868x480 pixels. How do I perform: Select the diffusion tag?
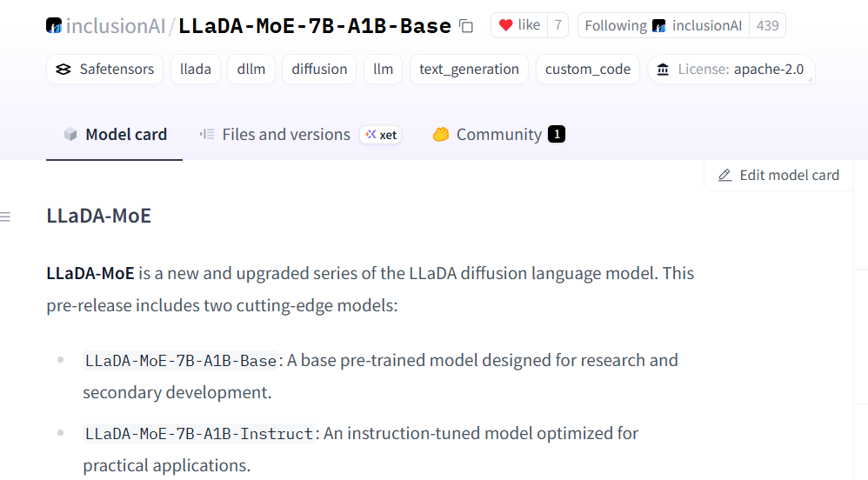point(319,69)
